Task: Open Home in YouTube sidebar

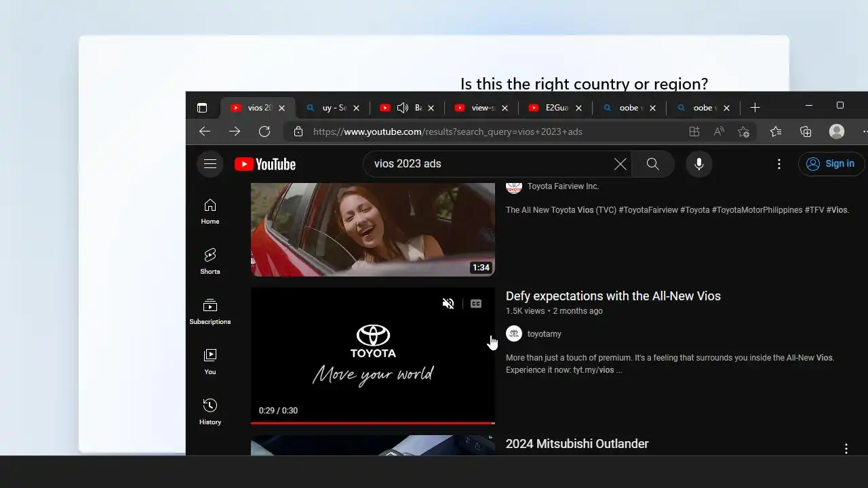Action: point(210,211)
